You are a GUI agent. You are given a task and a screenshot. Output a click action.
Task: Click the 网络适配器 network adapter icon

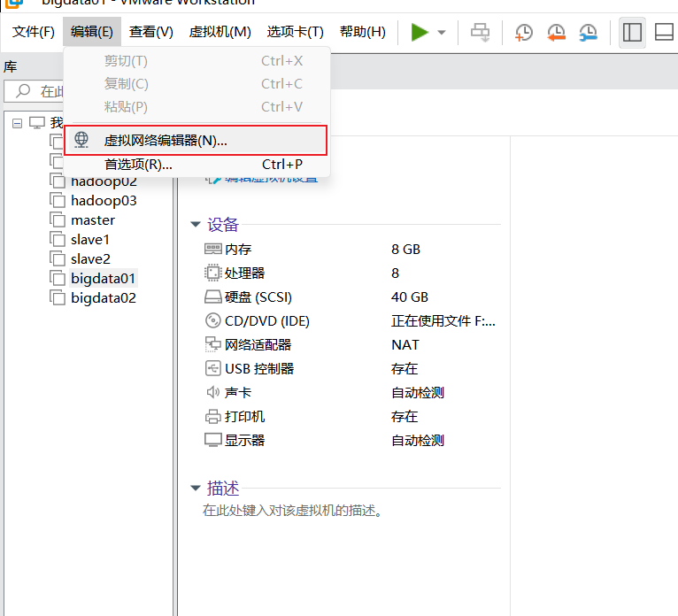[x=212, y=344]
